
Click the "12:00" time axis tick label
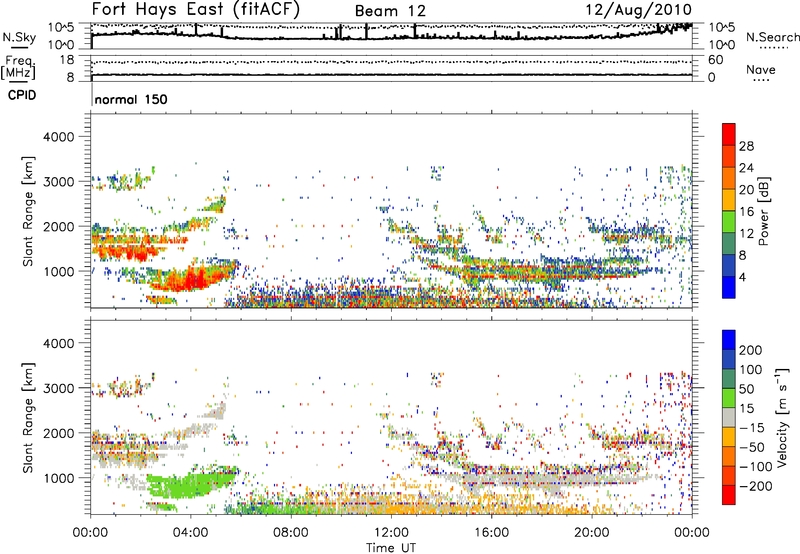pos(391,533)
